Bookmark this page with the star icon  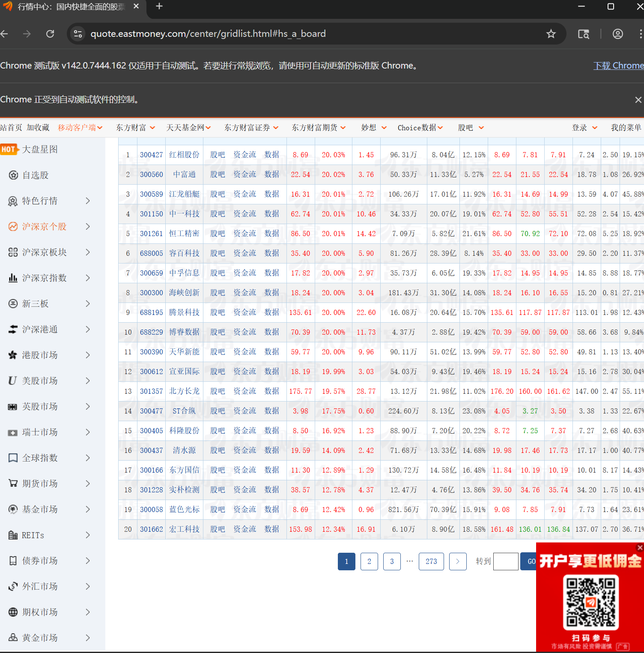tap(551, 34)
